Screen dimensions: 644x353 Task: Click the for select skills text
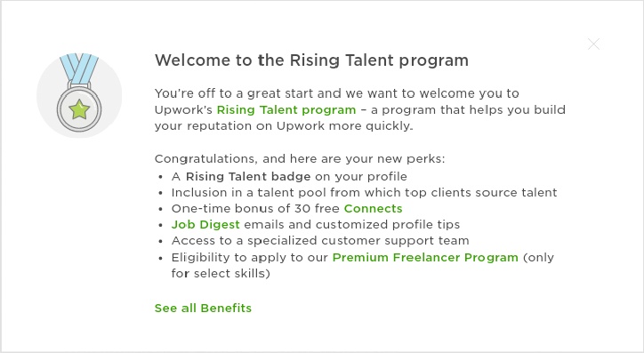click(221, 273)
